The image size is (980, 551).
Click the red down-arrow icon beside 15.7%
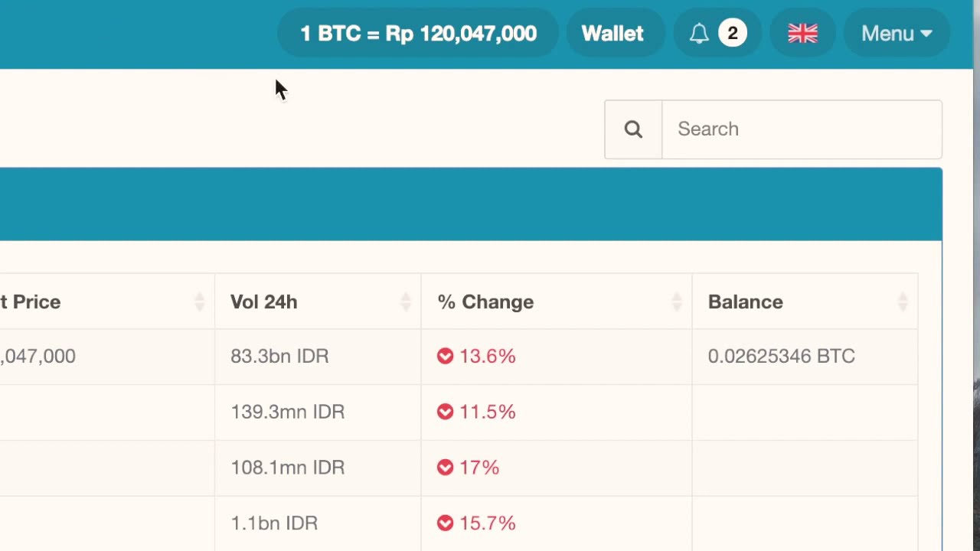[445, 523]
